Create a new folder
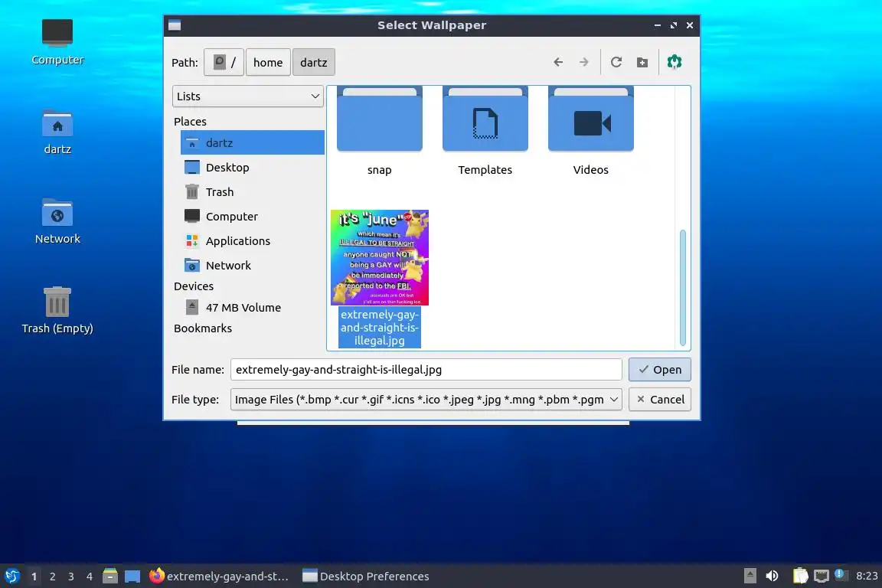Viewport: 882px width, 588px height. tap(642, 62)
